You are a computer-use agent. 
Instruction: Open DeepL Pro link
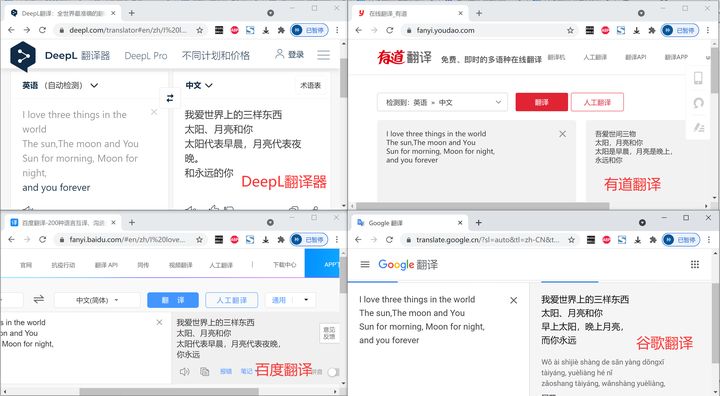pyautogui.click(x=146, y=56)
